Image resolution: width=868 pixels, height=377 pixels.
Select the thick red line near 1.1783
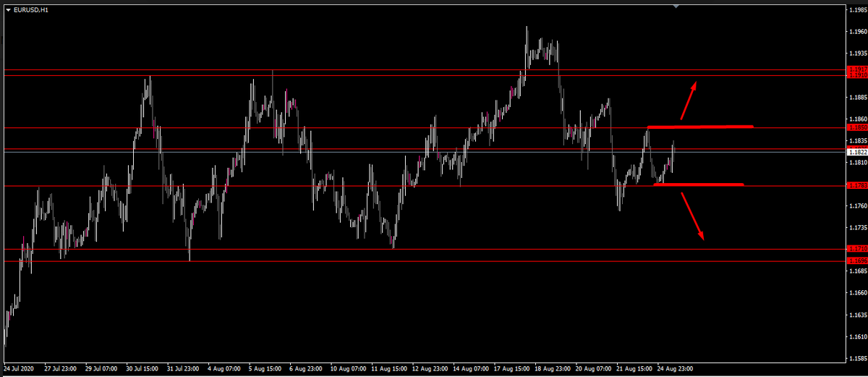699,185
